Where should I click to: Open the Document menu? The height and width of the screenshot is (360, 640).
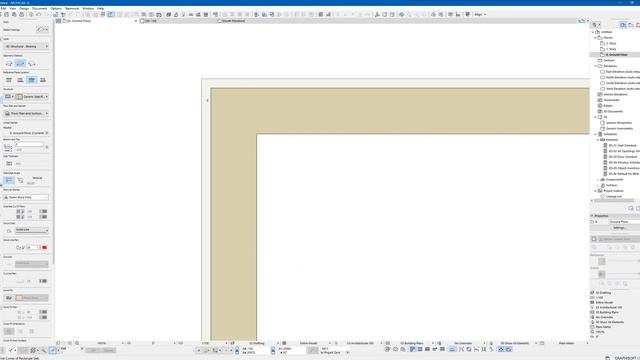(40, 8)
